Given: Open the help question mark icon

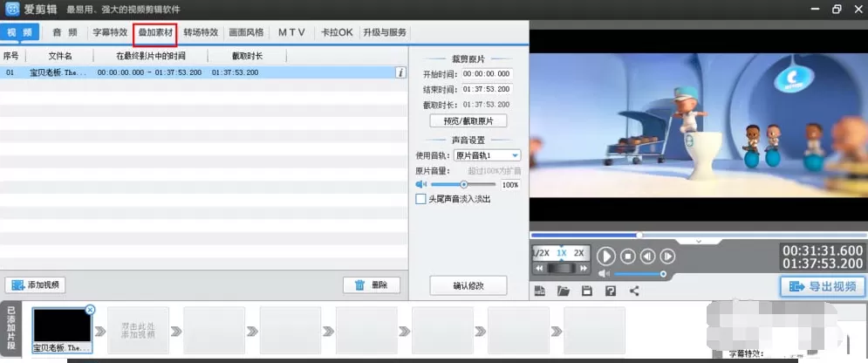Looking at the screenshot, I should tap(611, 291).
